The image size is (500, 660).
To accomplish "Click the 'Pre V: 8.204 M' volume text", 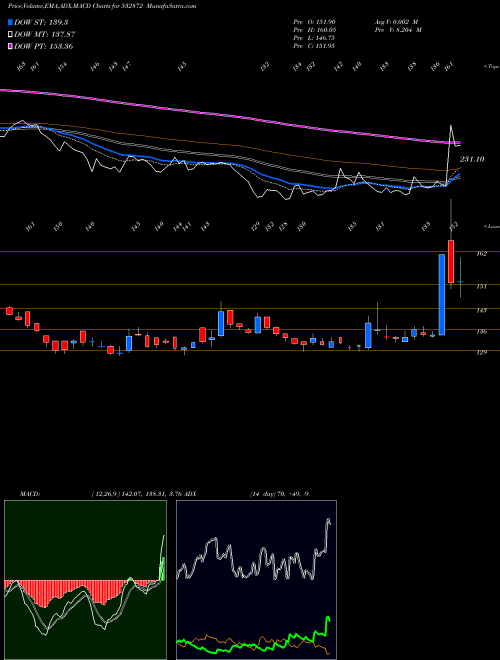I will (398, 30).
